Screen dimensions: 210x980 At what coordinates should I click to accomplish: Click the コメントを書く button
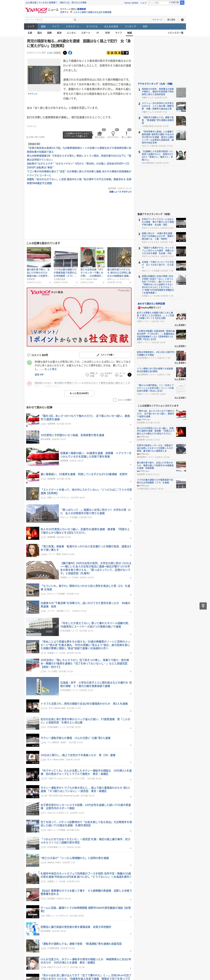pyautogui.click(x=105, y=355)
